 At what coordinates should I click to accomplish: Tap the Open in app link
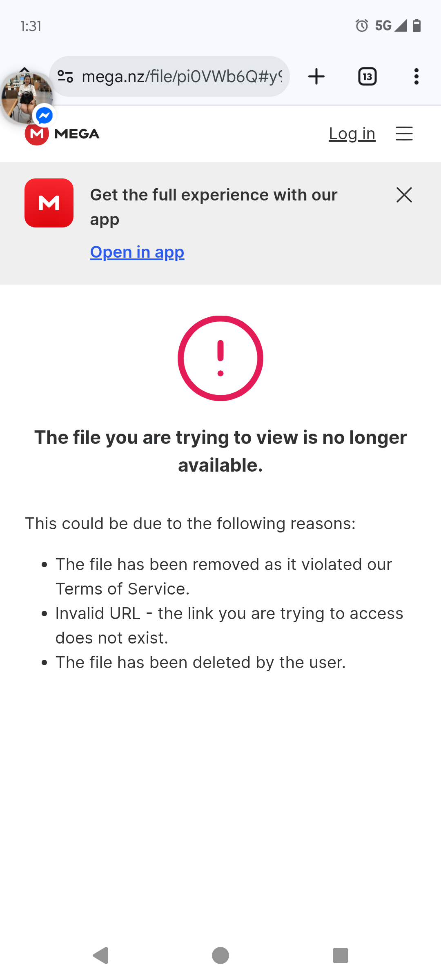(x=137, y=252)
